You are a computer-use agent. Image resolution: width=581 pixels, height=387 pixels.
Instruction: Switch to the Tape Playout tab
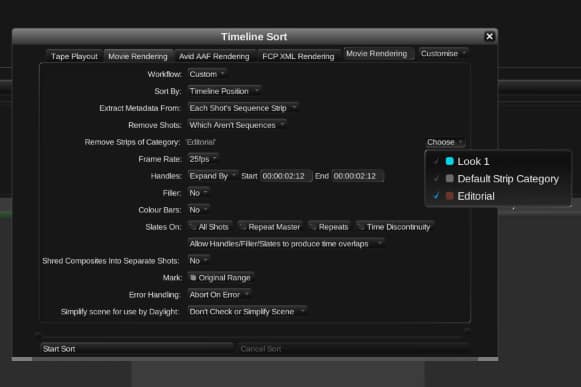74,56
